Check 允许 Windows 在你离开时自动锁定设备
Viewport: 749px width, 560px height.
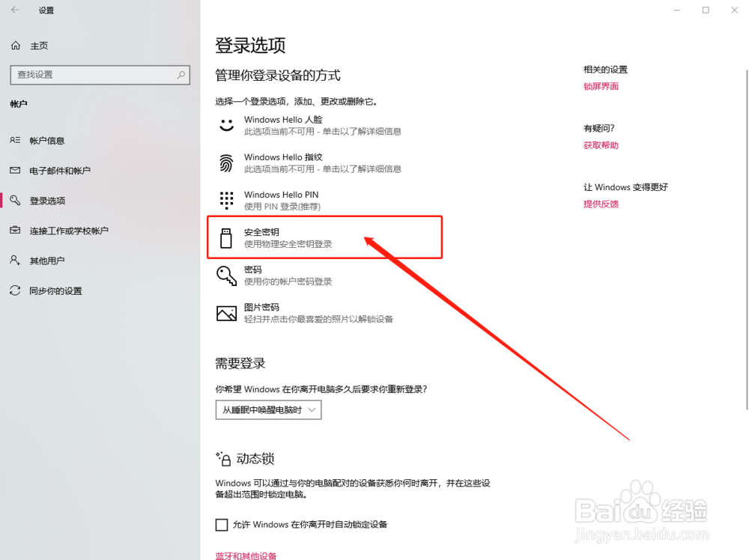click(x=222, y=525)
